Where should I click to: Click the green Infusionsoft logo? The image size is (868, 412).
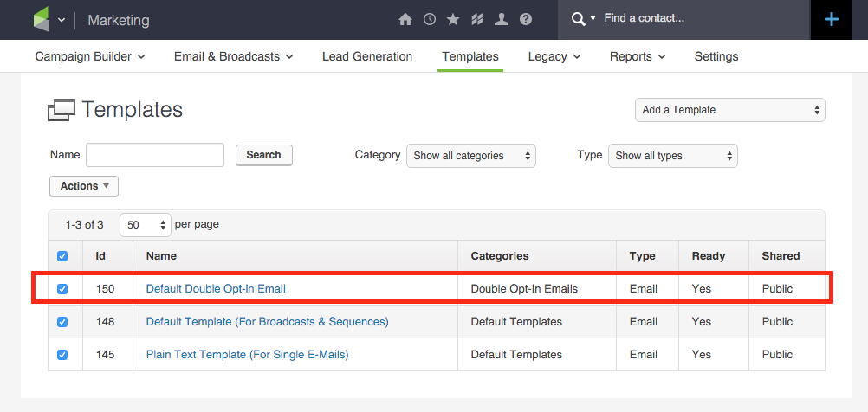(x=41, y=20)
